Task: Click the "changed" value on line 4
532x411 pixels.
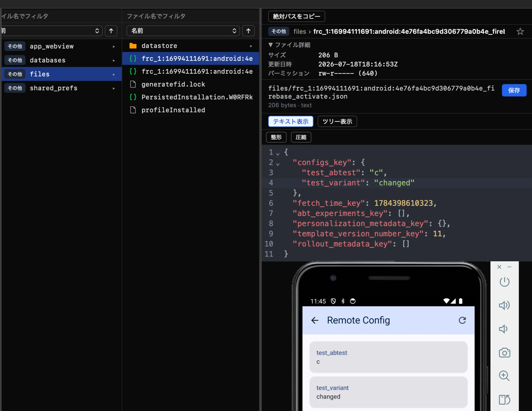Action: pos(394,183)
